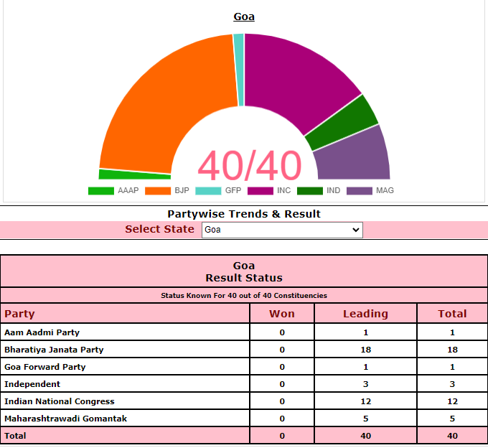
Task: Click the purple MAG segment in the chart
Action: pyautogui.click(x=355, y=156)
